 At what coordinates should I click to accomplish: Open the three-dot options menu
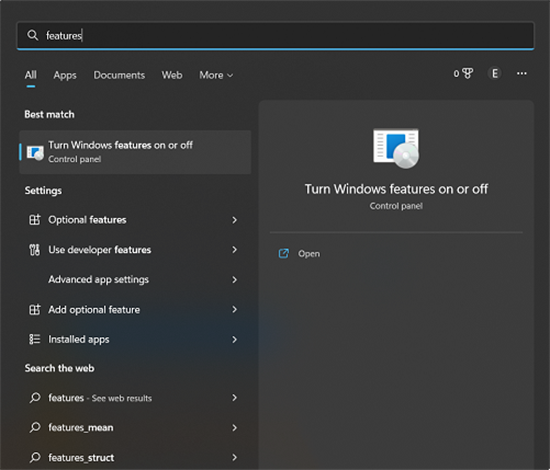click(x=522, y=74)
